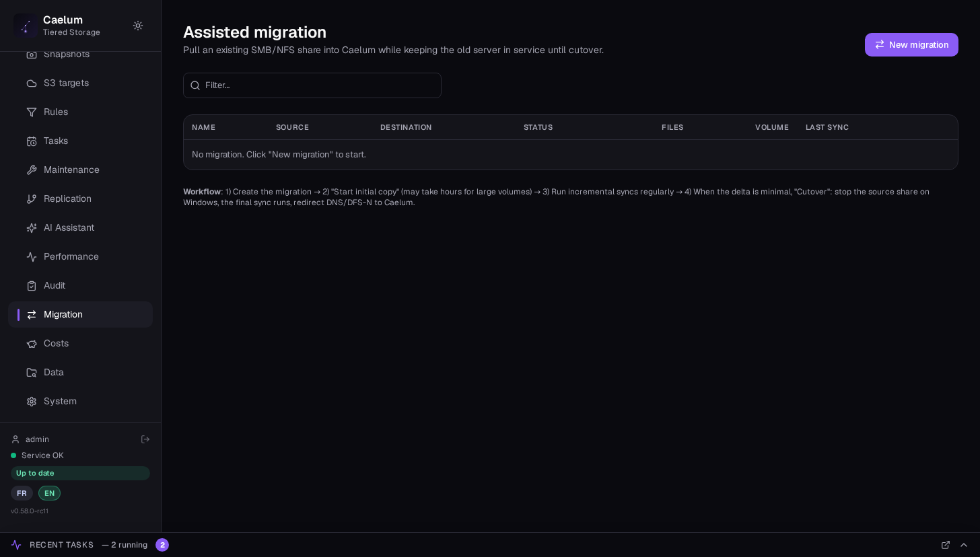This screenshot has width=980, height=557.
Task: Click the Tasks calendar-clock icon
Action: [32, 141]
